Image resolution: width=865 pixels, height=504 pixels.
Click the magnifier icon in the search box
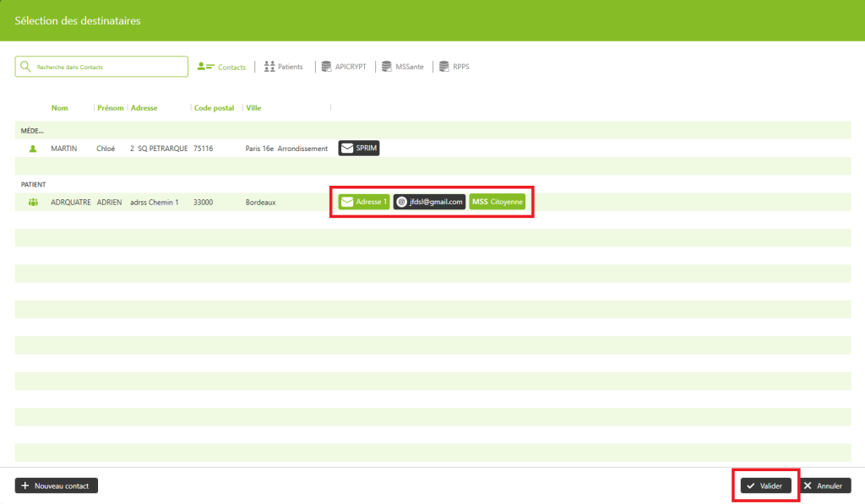[25, 67]
